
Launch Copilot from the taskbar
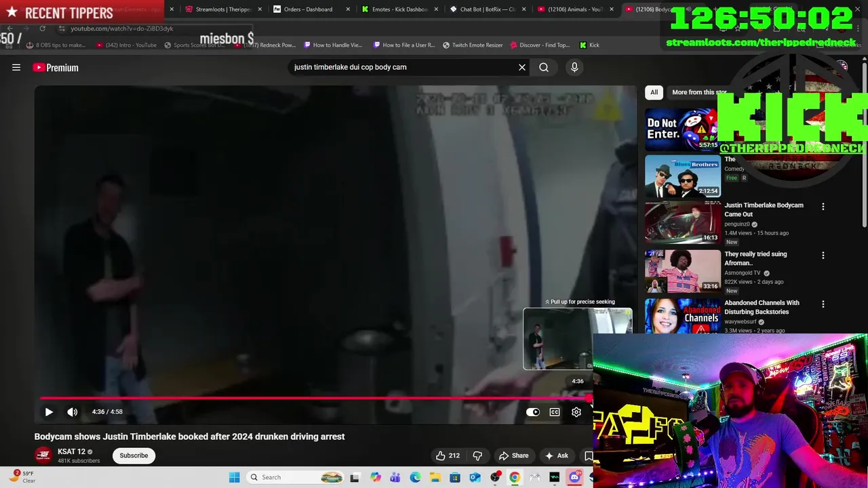click(376, 477)
